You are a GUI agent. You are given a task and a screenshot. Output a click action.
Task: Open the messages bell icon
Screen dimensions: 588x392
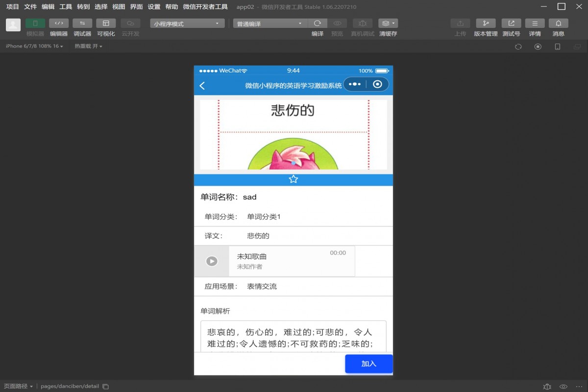click(x=558, y=23)
